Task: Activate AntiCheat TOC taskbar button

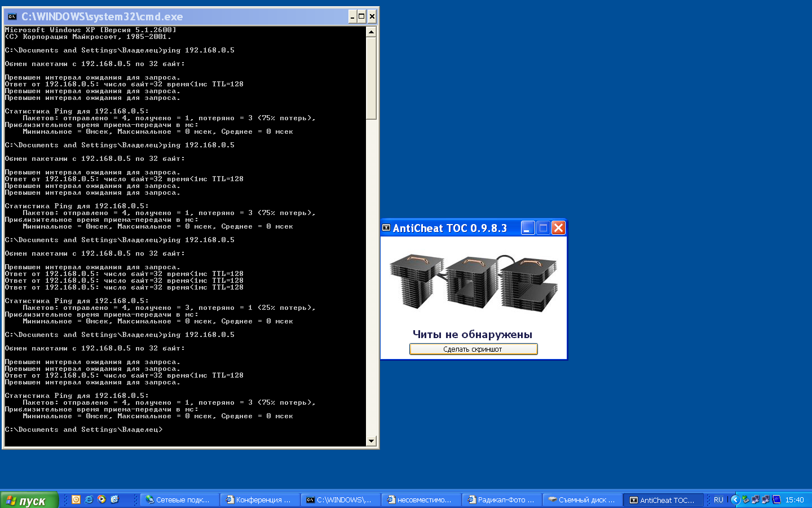Action: [x=663, y=500]
